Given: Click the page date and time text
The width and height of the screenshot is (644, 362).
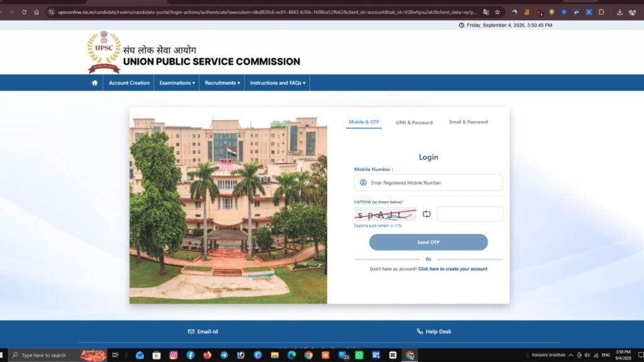Looking at the screenshot, I should (509, 25).
